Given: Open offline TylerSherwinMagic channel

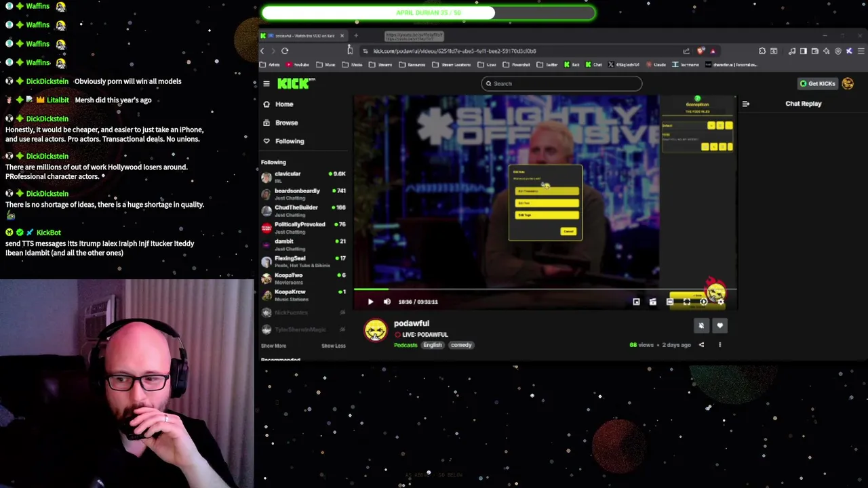Looking at the screenshot, I should point(304,329).
